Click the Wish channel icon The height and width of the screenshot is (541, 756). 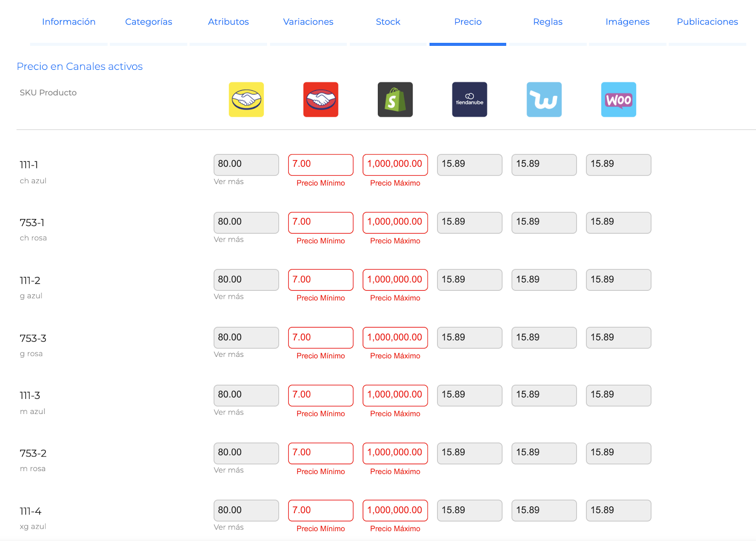click(x=544, y=100)
